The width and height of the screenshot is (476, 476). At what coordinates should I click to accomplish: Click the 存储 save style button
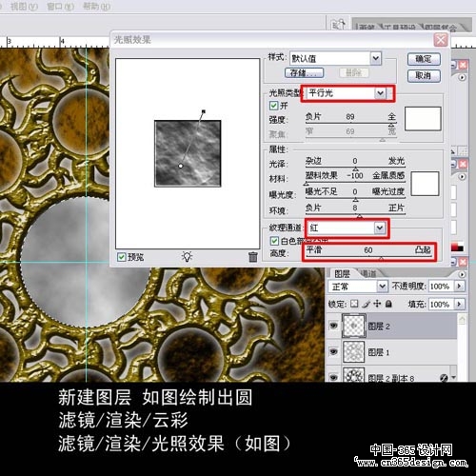click(x=304, y=72)
